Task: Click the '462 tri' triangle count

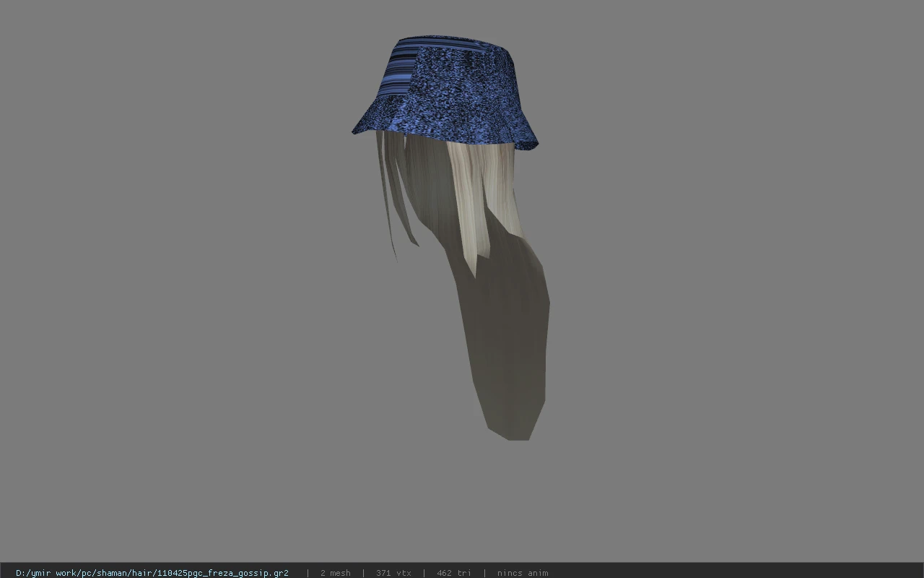Action: pyautogui.click(x=454, y=573)
